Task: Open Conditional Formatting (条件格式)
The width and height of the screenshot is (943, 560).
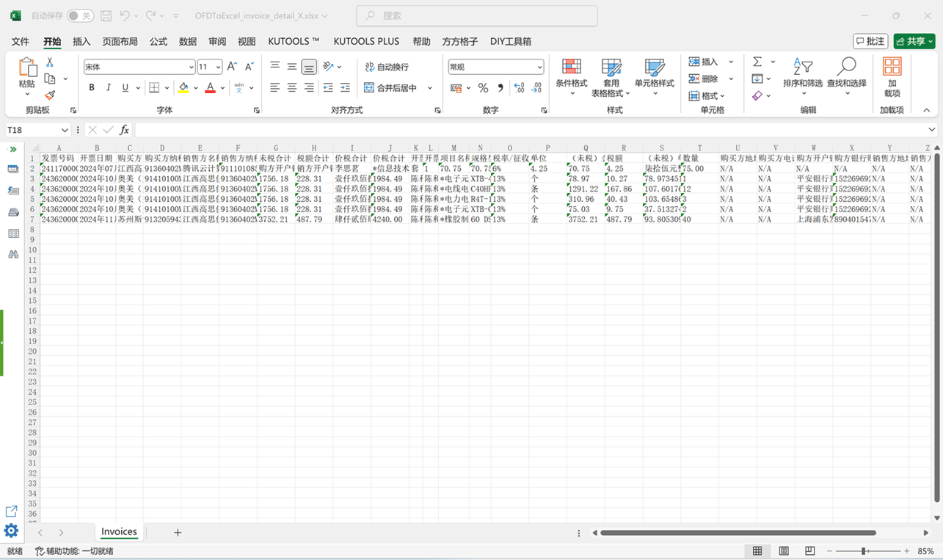Action: [571, 77]
